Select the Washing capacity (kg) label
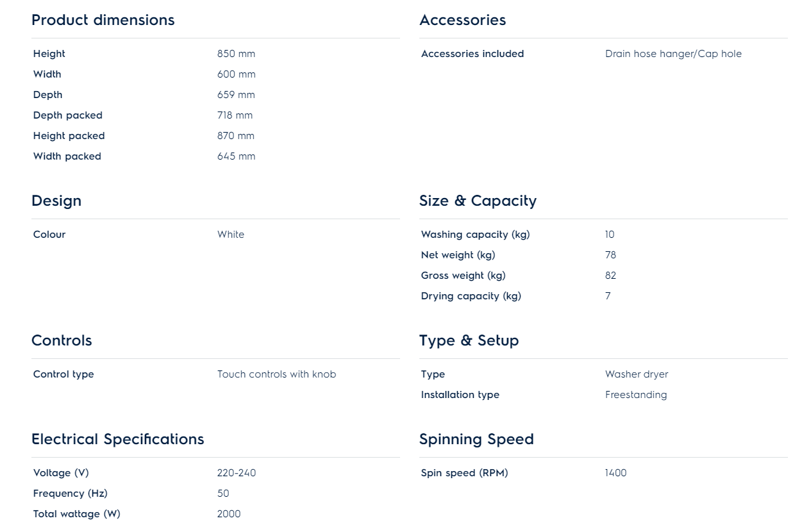The image size is (811, 532). [x=475, y=235]
